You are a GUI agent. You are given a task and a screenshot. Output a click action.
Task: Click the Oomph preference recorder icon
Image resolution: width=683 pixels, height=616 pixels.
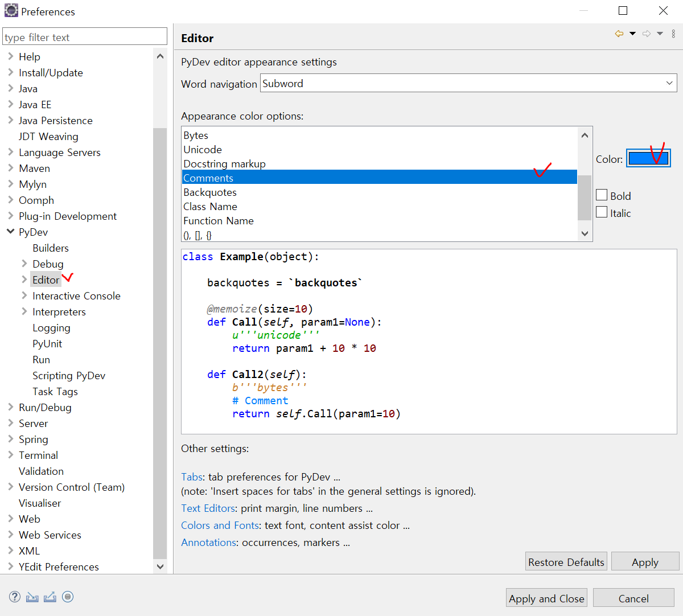coord(68,597)
